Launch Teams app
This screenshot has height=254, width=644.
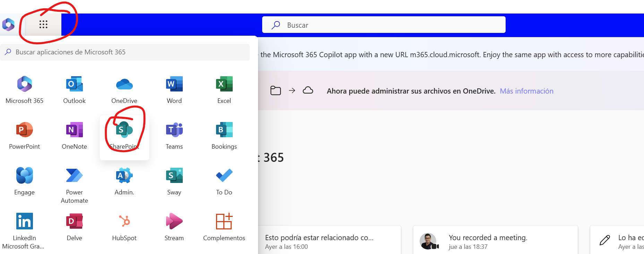pos(174,136)
